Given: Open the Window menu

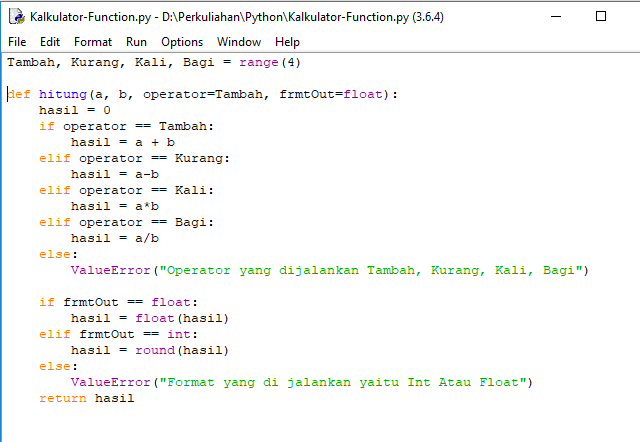Looking at the screenshot, I should 239,42.
